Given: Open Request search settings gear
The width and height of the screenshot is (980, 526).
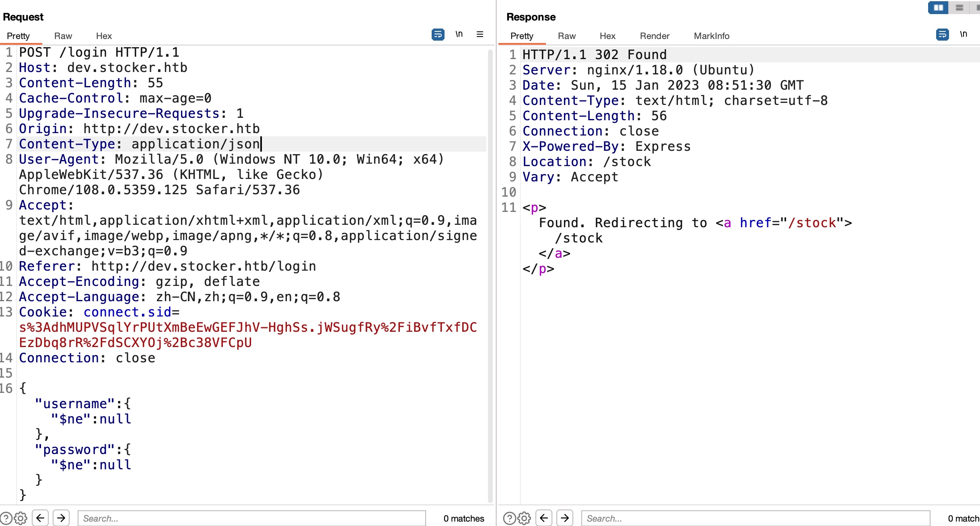Looking at the screenshot, I should click(21, 518).
